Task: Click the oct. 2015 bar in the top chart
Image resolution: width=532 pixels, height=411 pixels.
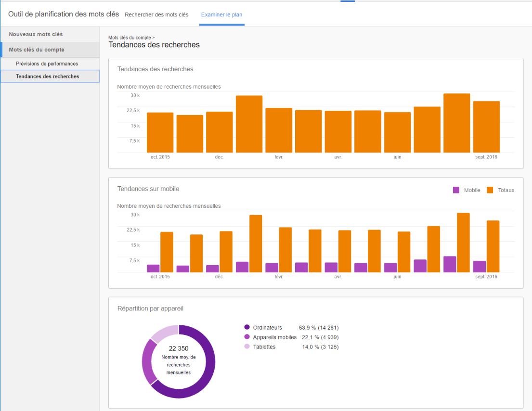Action: [x=160, y=132]
